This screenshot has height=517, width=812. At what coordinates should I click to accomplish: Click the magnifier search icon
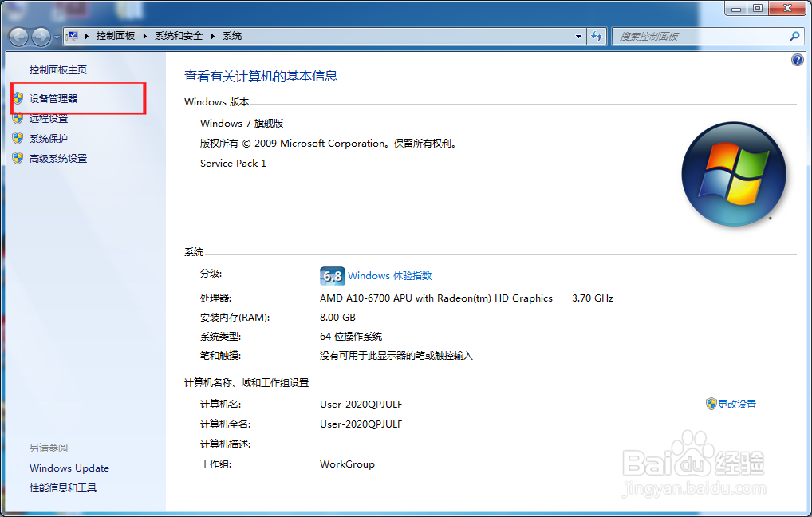pyautogui.click(x=794, y=36)
